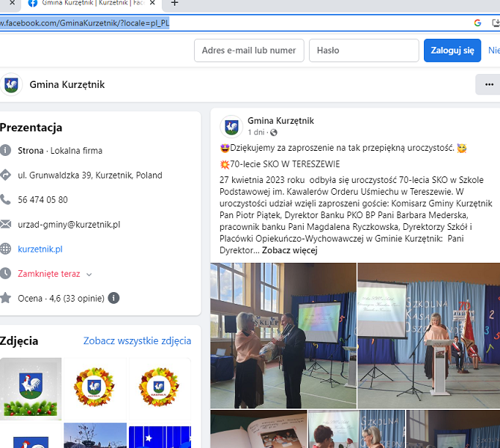The image size is (500, 448).
Task: Select the Gmina Kurzętnik browser tab
Action: (x=92, y=4)
